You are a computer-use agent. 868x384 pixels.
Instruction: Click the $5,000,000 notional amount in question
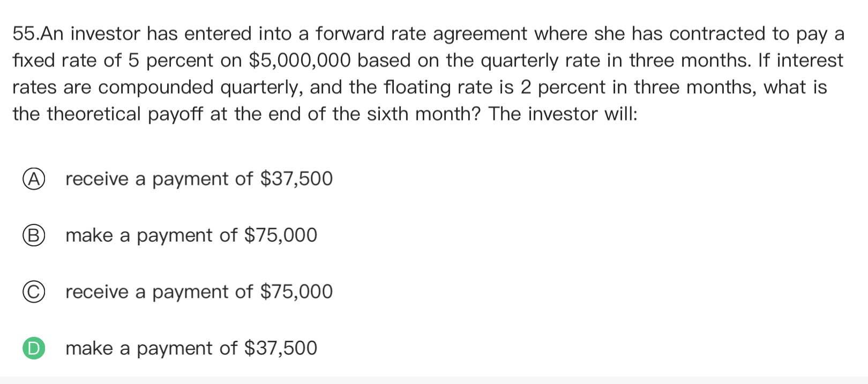(x=300, y=61)
